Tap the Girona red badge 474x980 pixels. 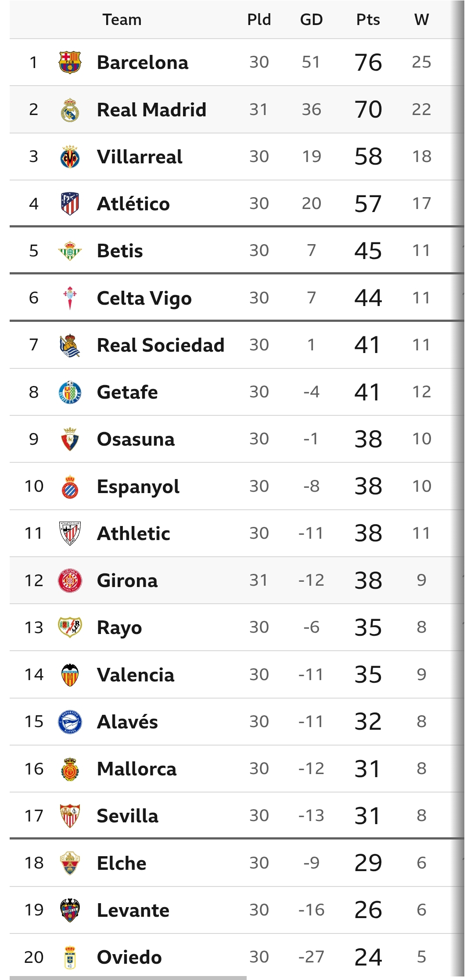70,580
